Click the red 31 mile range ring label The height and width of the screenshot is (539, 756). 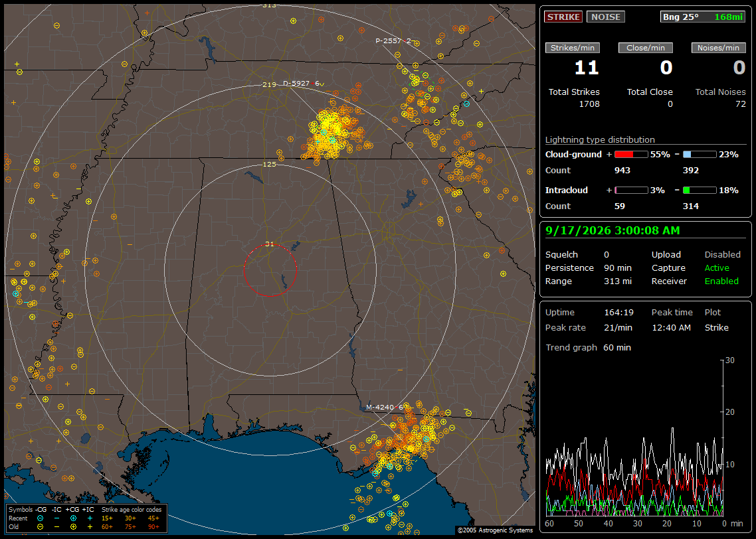[270, 244]
